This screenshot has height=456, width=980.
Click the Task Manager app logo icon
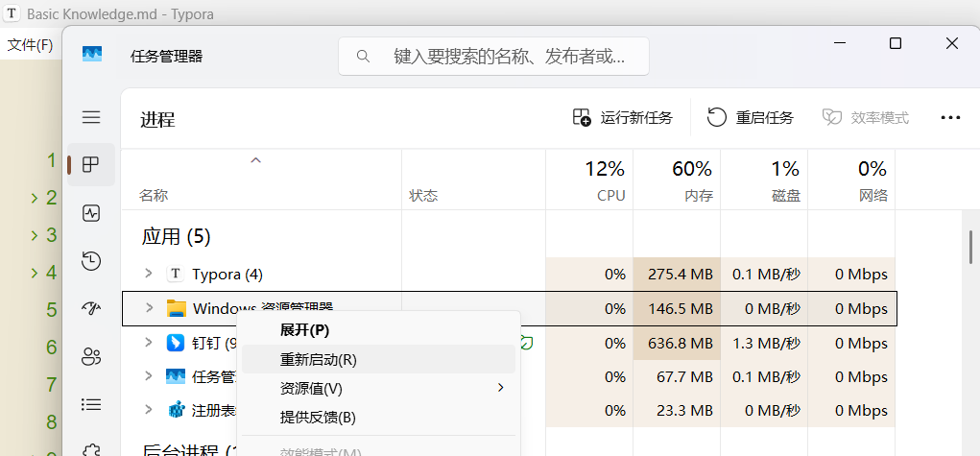click(92, 54)
